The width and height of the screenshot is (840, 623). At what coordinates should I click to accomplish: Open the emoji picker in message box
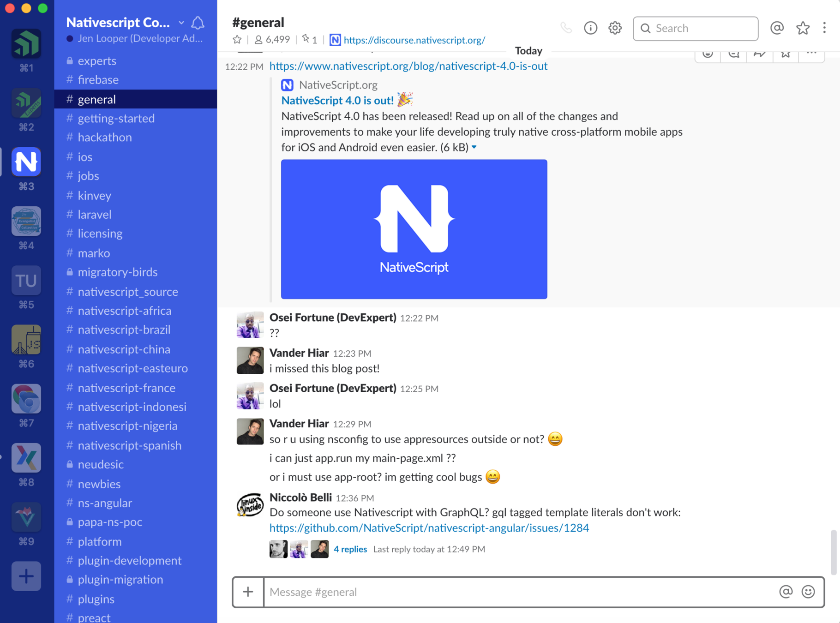pyautogui.click(x=808, y=592)
